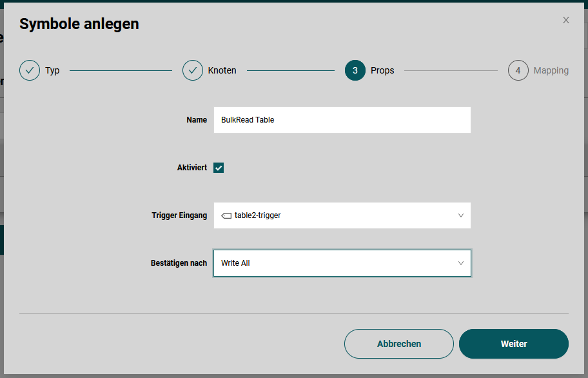588x378 pixels.
Task: Select the numbered circle 4 for Mapping step
Action: point(518,70)
